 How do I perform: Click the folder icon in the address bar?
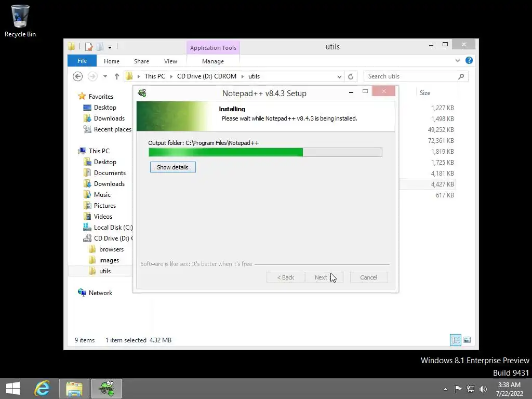point(129,76)
